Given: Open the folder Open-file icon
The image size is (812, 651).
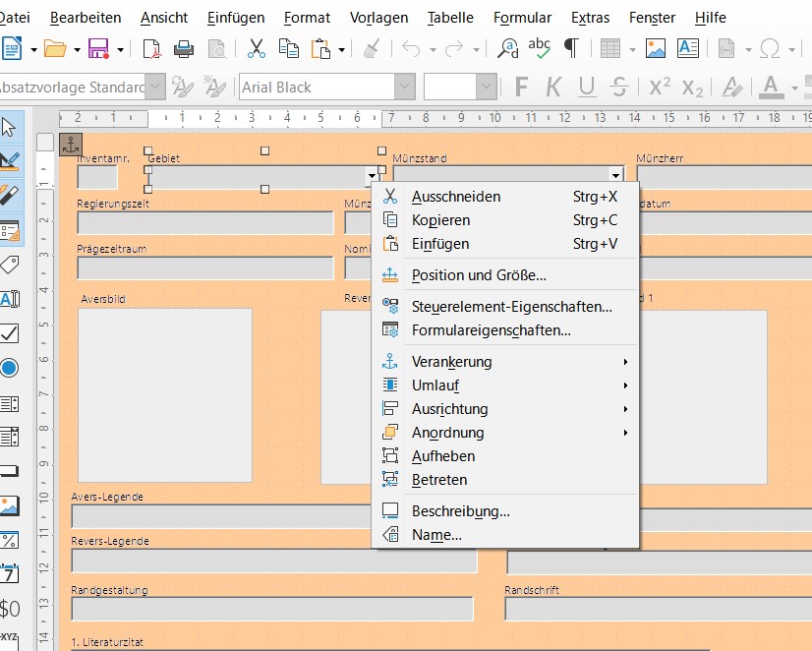Looking at the screenshot, I should (x=55, y=49).
